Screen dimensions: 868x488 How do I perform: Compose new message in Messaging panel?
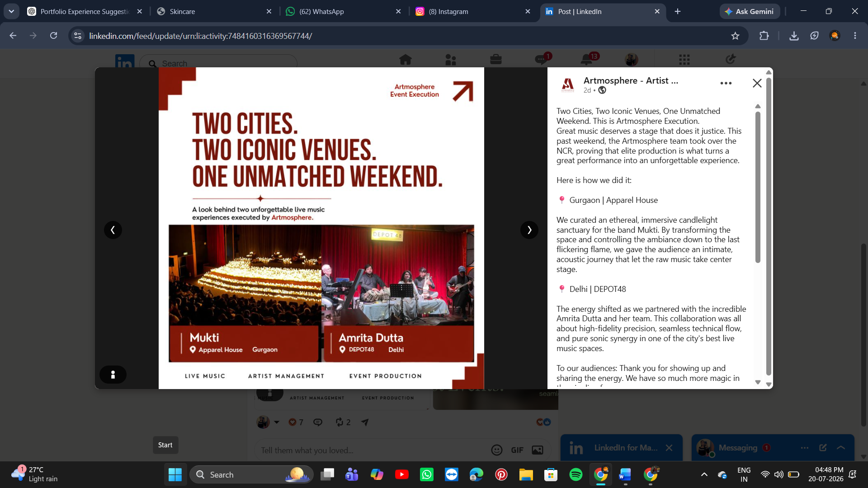click(823, 448)
